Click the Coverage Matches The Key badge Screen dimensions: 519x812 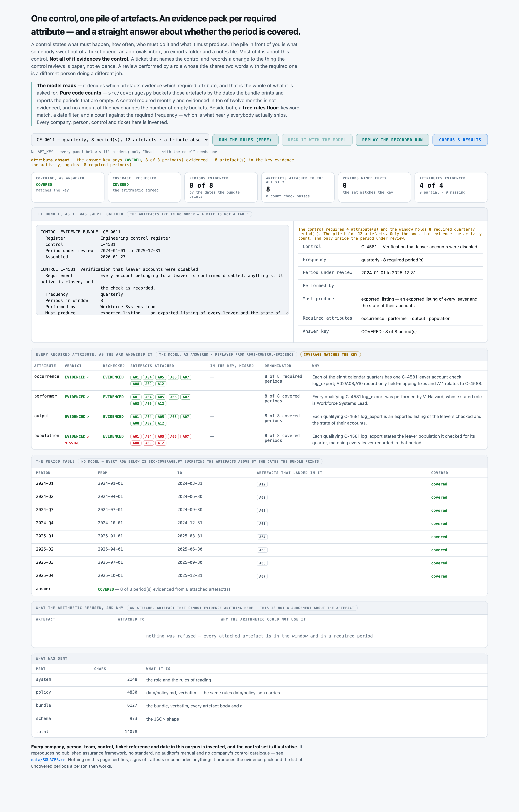pyautogui.click(x=330, y=354)
